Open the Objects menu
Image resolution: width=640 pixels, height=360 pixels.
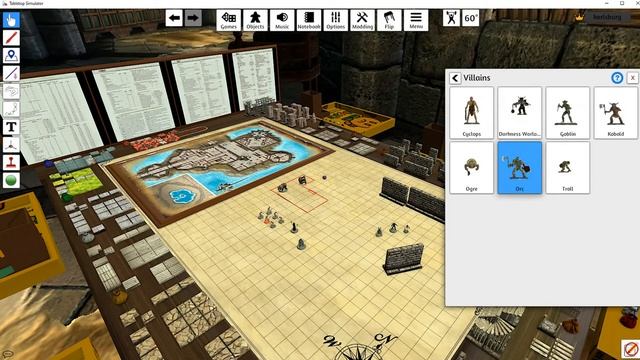(255, 20)
